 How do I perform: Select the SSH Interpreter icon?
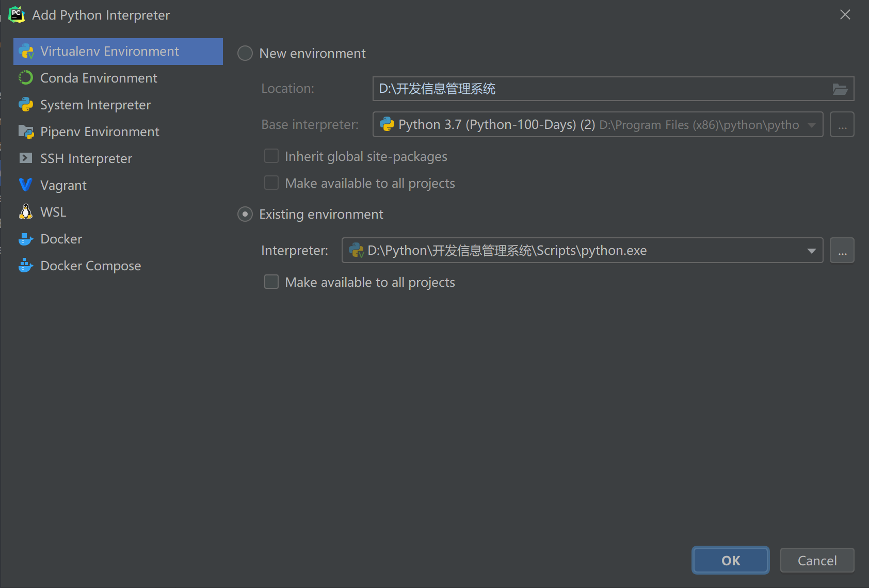25,158
